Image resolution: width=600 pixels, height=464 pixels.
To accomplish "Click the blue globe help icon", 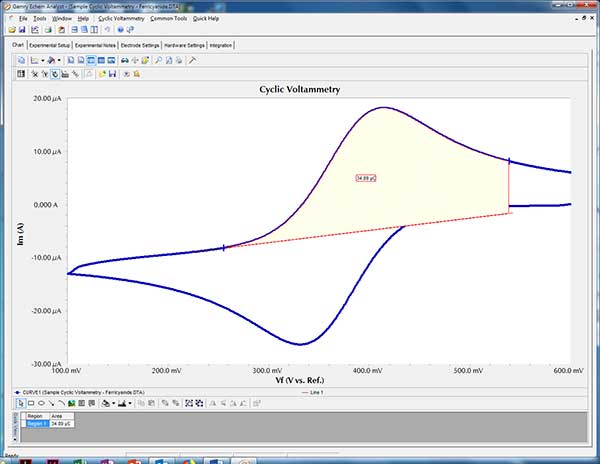I will coord(120,29).
